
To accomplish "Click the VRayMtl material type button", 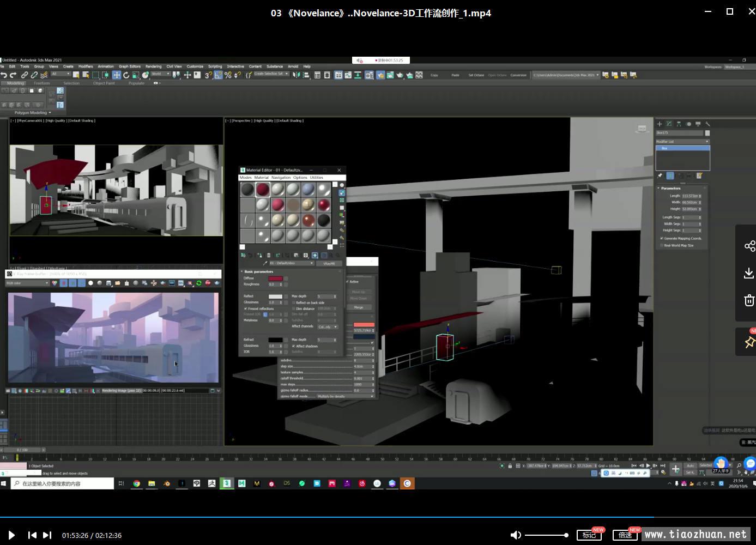I will click(x=329, y=263).
